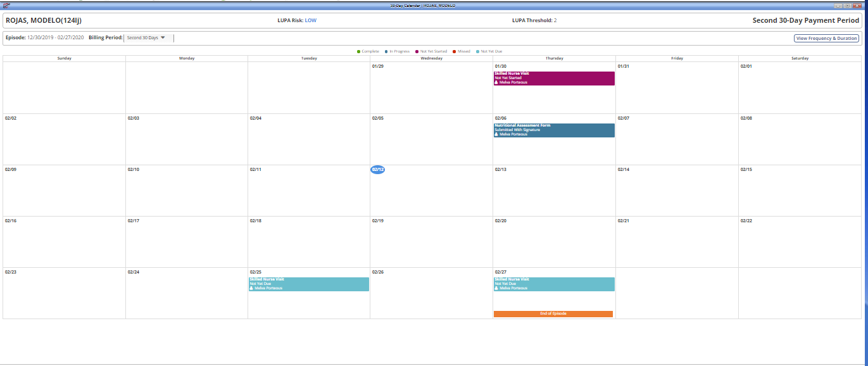The width and height of the screenshot is (868, 366).
Task: Click the clinician icon on the 02/25 visit
Action: [251, 288]
